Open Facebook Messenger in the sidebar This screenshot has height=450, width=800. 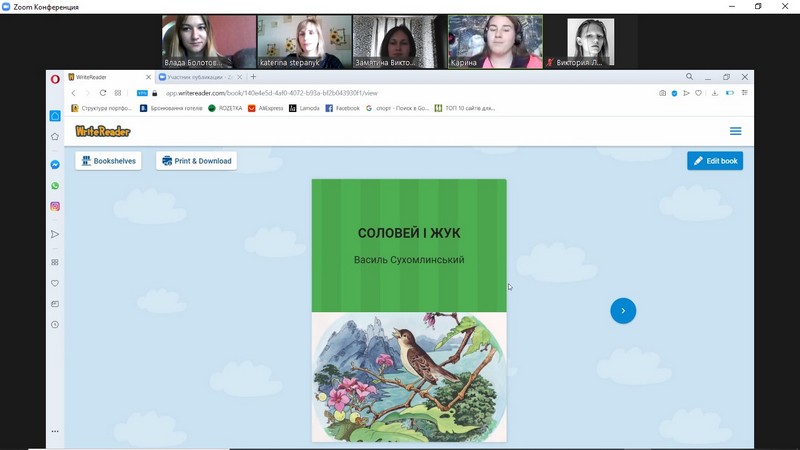(55, 165)
